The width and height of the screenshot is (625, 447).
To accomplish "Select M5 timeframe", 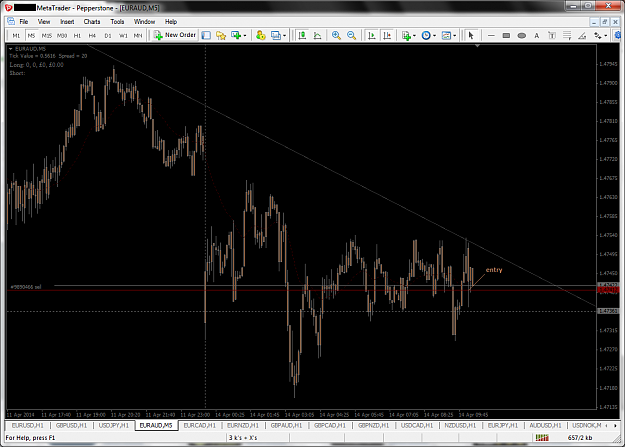I will pyautogui.click(x=31, y=35).
